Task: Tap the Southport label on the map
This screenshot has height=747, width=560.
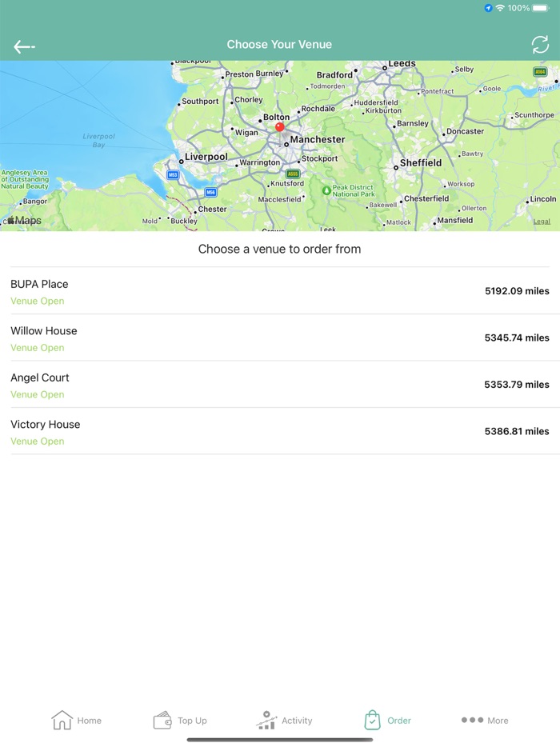Action: pos(200,102)
